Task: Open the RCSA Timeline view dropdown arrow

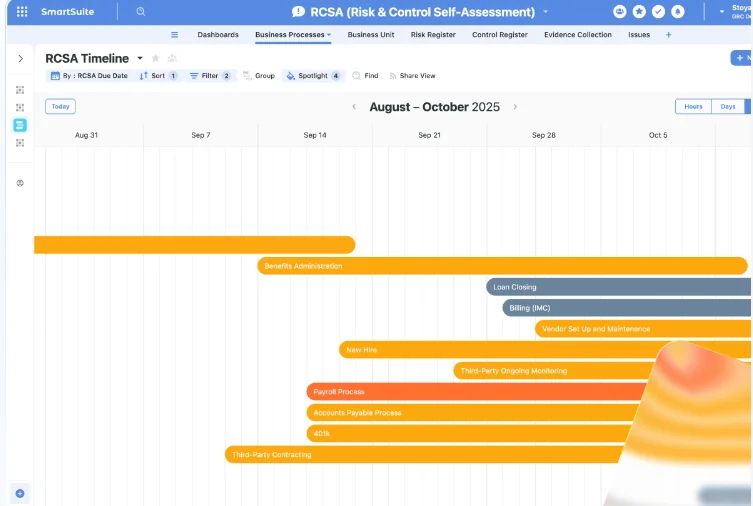Action: pos(140,58)
